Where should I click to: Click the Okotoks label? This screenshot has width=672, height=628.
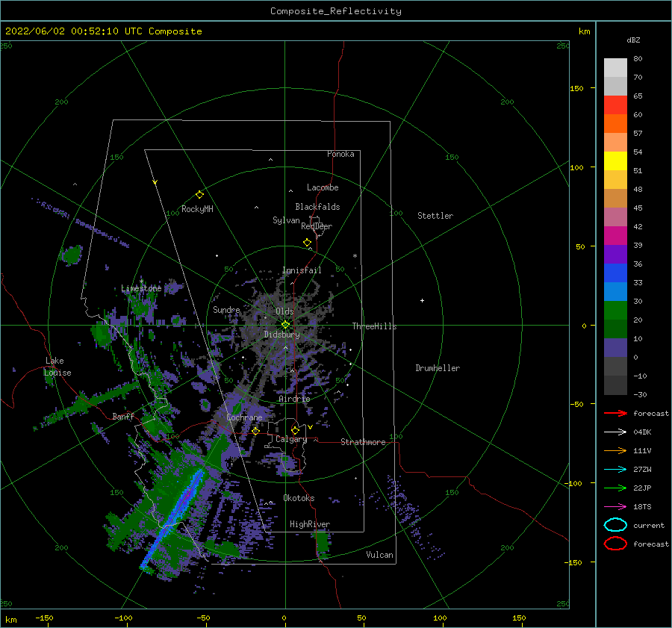(x=299, y=498)
